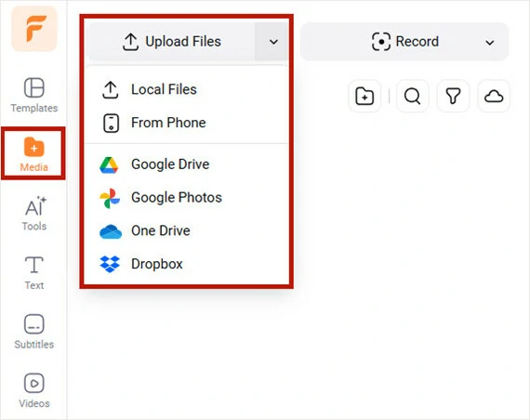The image size is (530, 420).
Task: Click the filter funnel icon
Action: [453, 96]
